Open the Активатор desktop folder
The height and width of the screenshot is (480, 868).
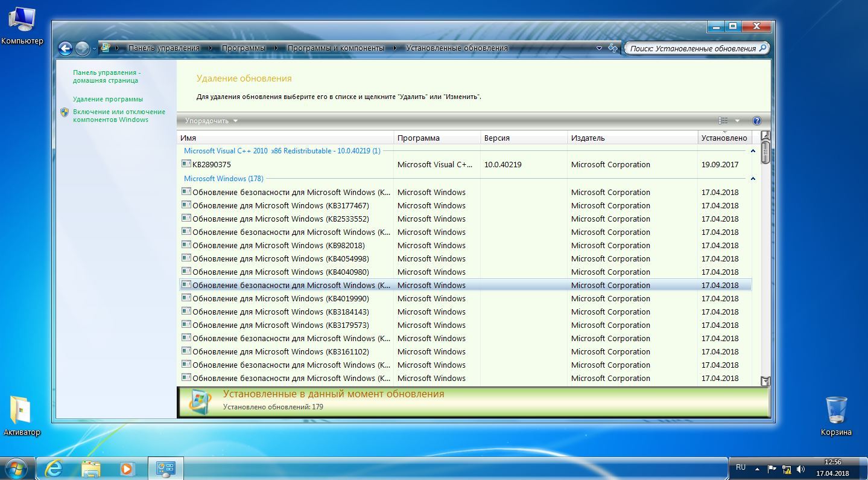(22, 415)
